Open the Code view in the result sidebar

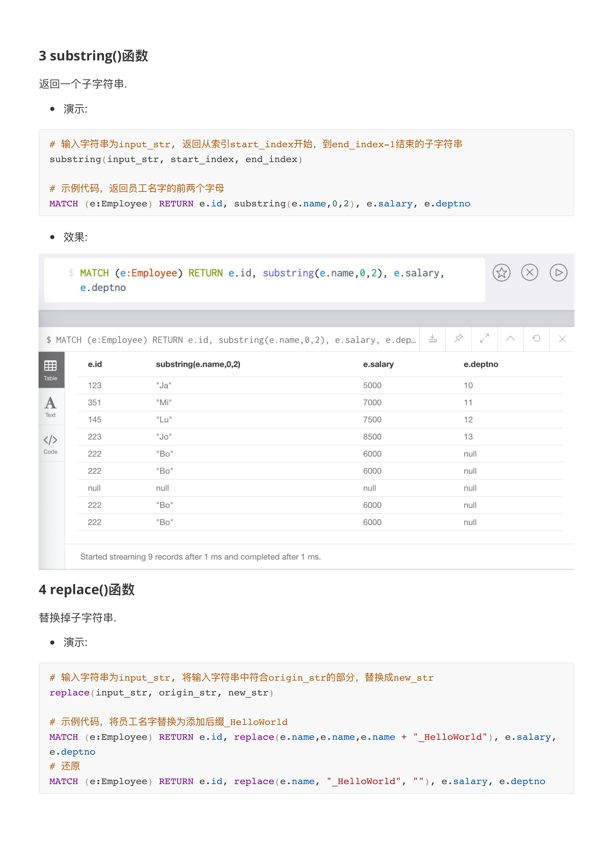pos(51,443)
